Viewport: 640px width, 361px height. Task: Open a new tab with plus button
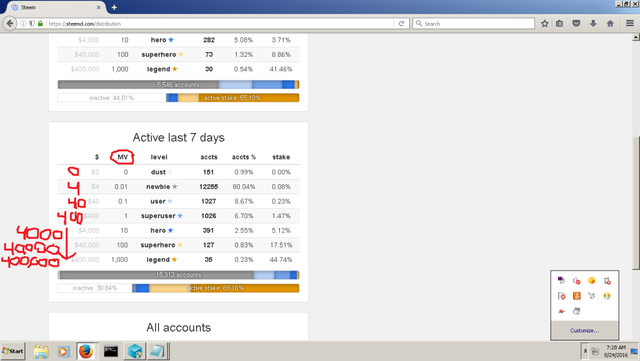pyautogui.click(x=114, y=7)
